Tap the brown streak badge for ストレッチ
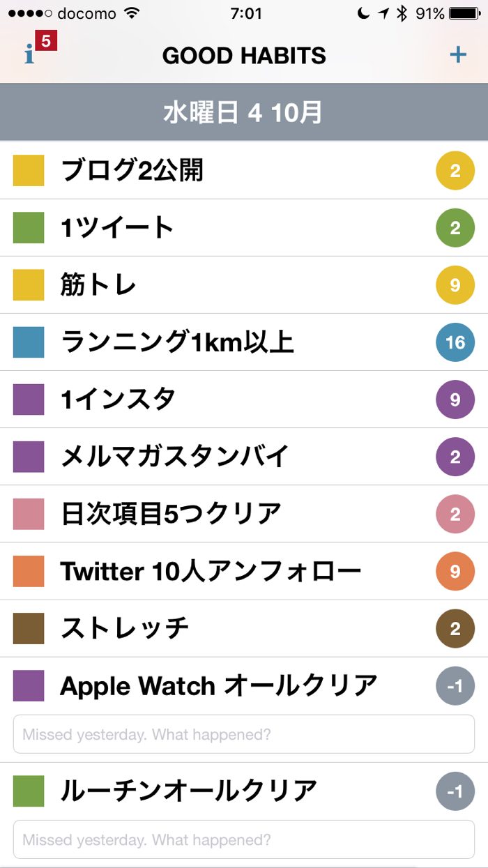The height and width of the screenshot is (868, 488). [455, 628]
